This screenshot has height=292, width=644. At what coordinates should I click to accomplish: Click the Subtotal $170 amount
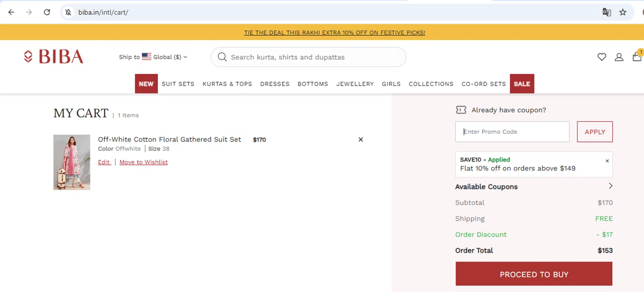[605, 203]
